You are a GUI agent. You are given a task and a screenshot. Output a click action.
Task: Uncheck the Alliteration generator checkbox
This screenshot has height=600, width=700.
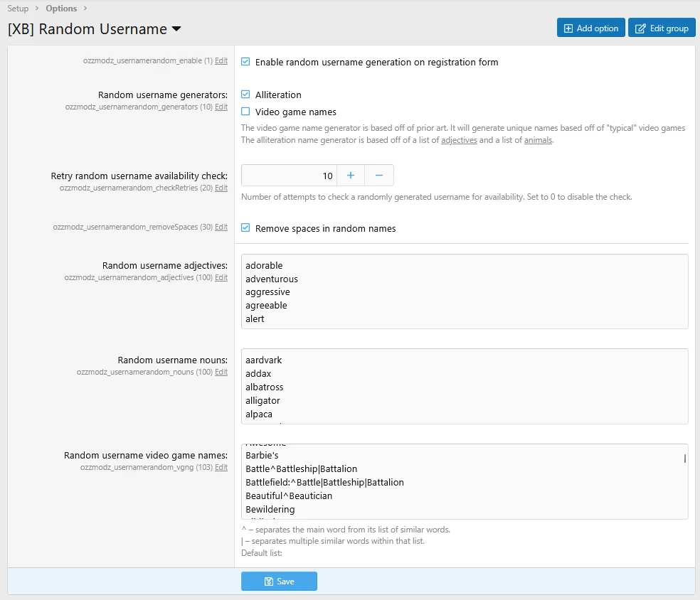point(245,95)
